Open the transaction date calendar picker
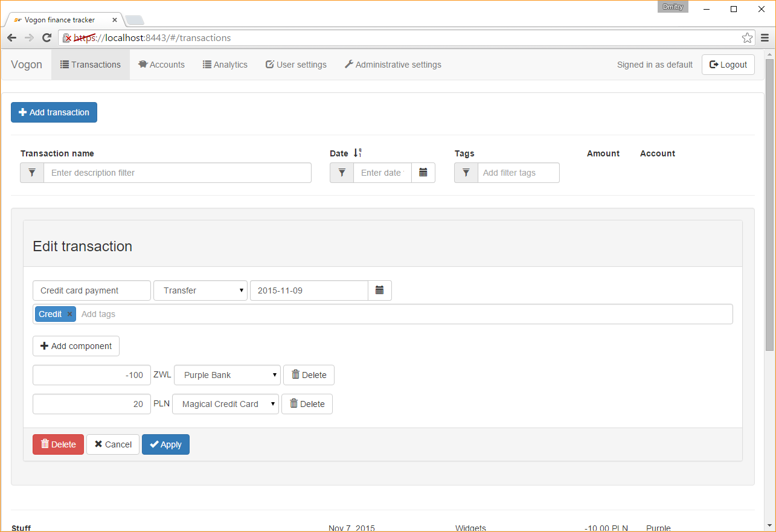The image size is (776, 532). (380, 290)
